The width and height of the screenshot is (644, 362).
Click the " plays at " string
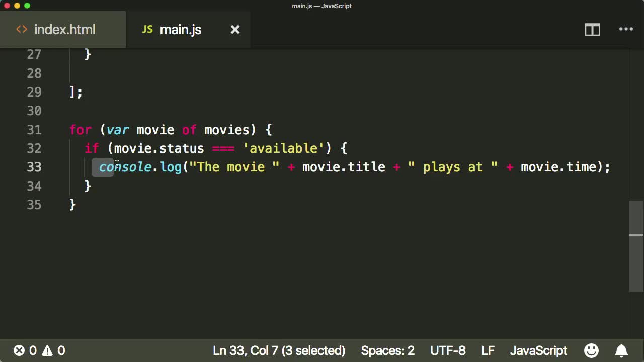point(453,167)
